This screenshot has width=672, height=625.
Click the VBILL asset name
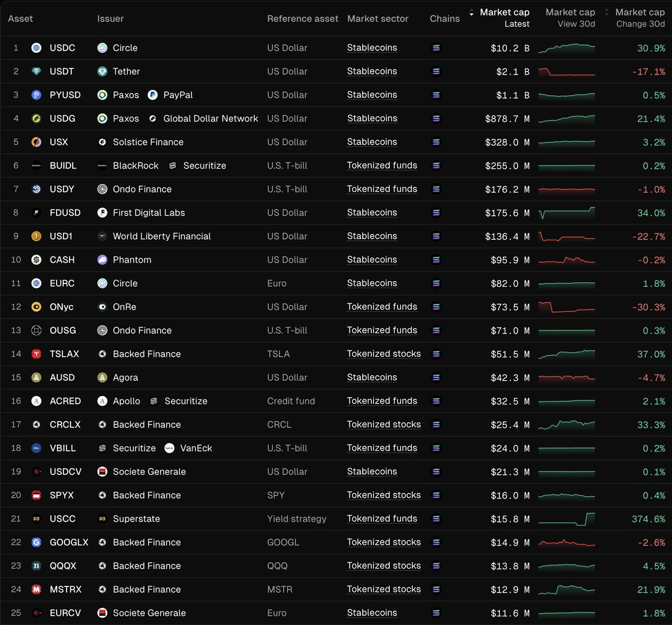click(63, 448)
